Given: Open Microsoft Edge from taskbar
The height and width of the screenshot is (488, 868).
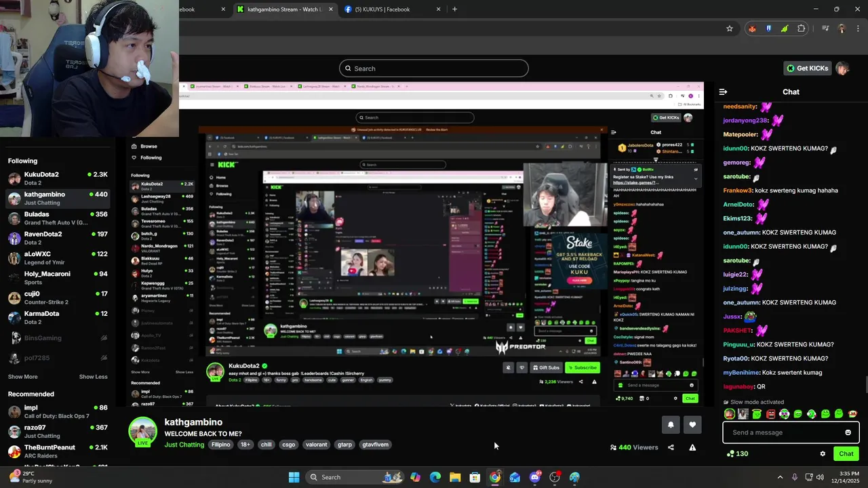Looking at the screenshot, I should pyautogui.click(x=435, y=477).
